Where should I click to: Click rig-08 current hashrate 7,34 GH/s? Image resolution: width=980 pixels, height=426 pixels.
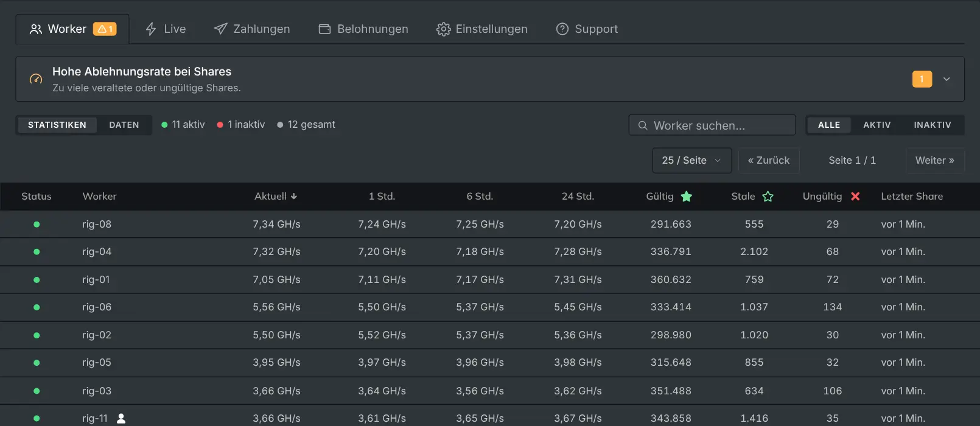(x=277, y=225)
